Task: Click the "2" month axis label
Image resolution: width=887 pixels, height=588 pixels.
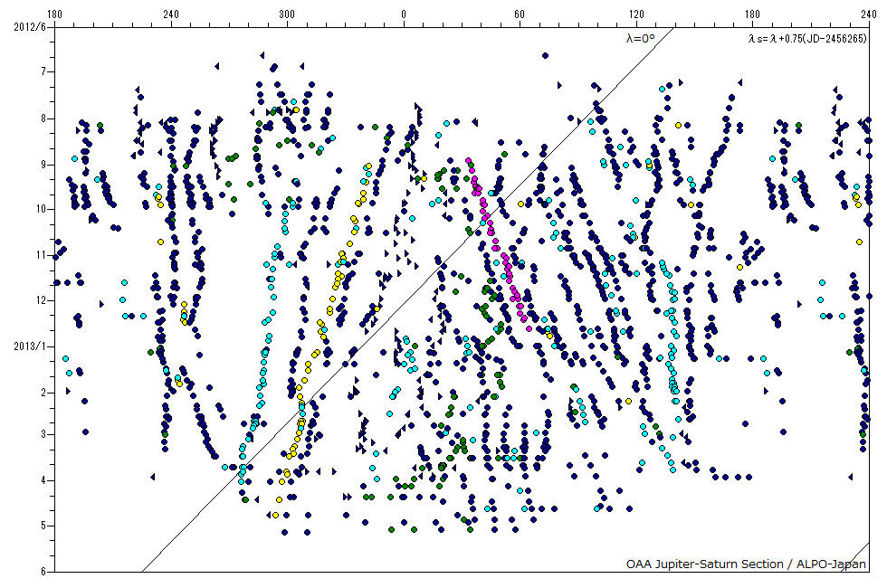Action: coord(43,393)
